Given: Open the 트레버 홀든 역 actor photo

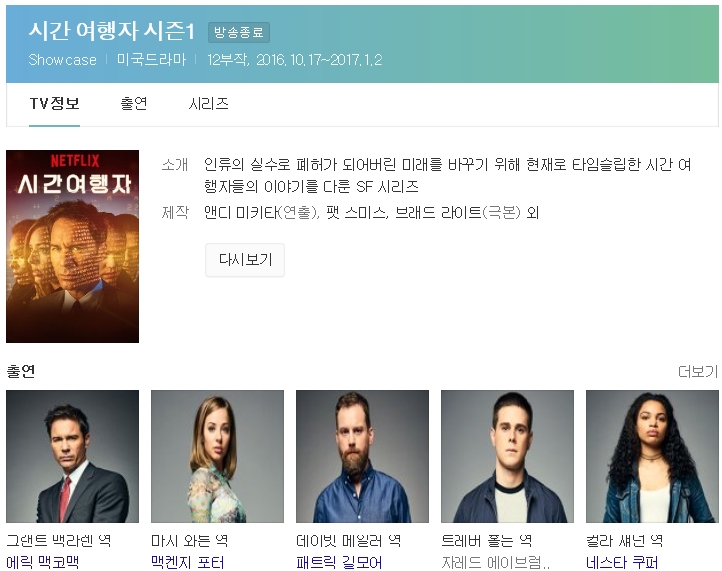Looking at the screenshot, I should pos(507,456).
